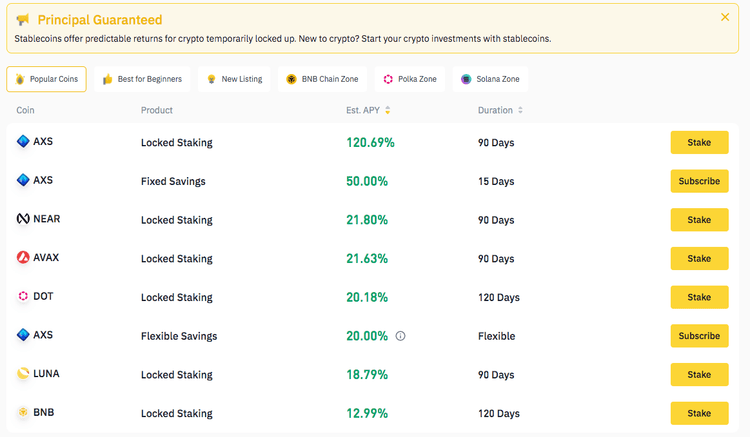750x437 pixels.
Task: Stake LUNA Locked Staking
Action: [699, 375]
